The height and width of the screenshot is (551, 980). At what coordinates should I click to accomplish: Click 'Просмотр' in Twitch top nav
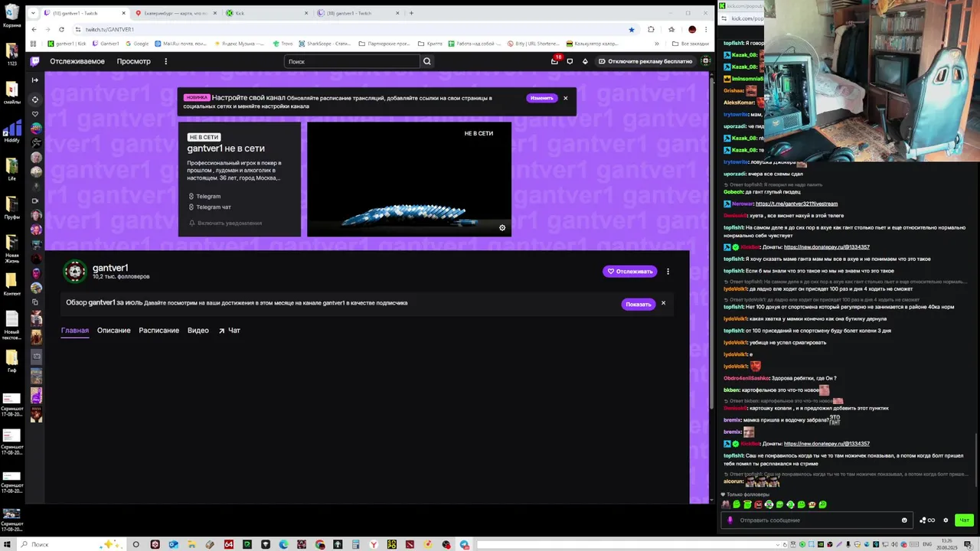[x=134, y=61]
